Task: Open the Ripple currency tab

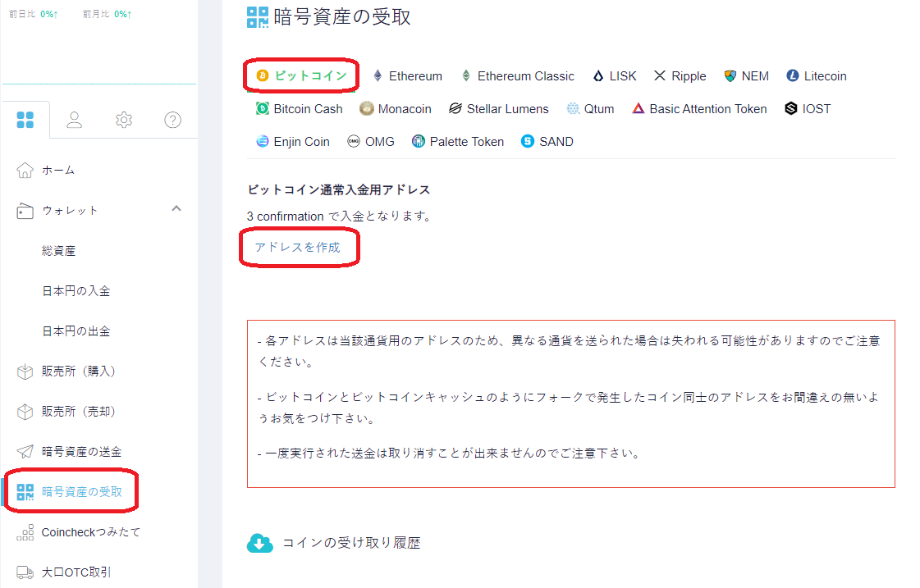Action: (680, 76)
